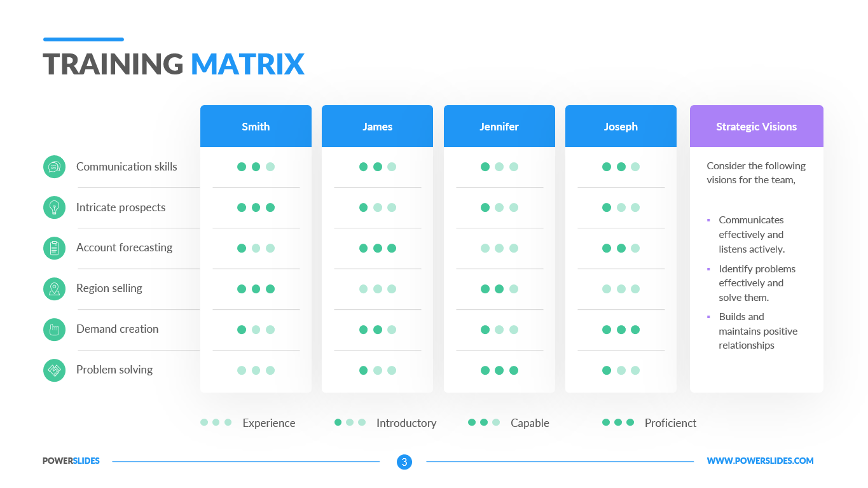The width and height of the screenshot is (868, 488).
Task: Select the Smith column header
Action: pyautogui.click(x=256, y=126)
